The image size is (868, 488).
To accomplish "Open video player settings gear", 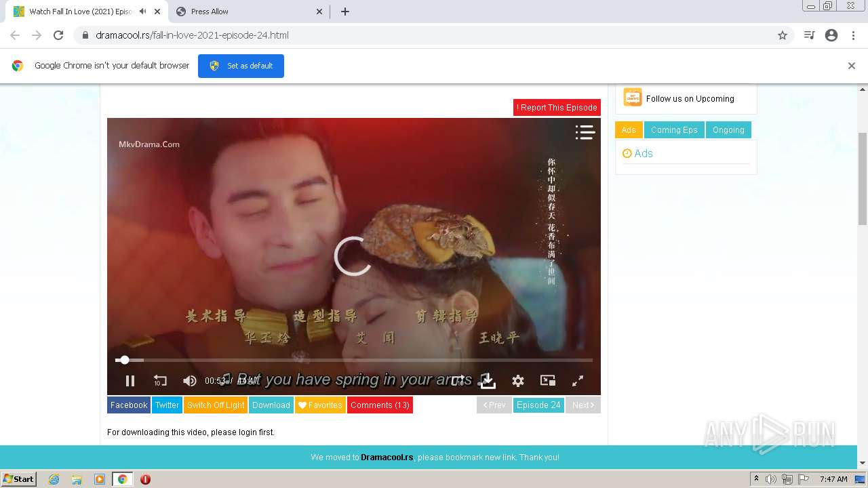I will 518,381.
